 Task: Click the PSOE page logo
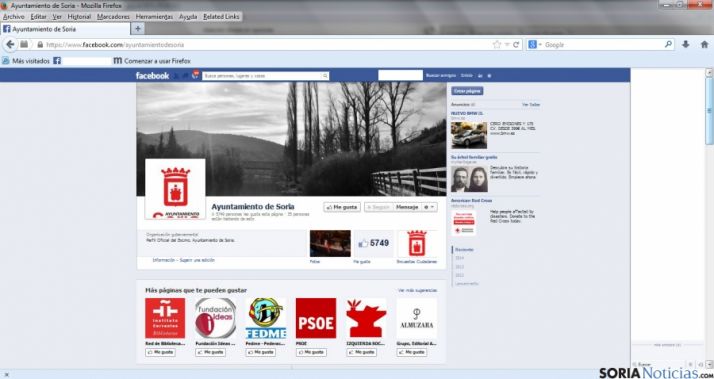coord(316,318)
